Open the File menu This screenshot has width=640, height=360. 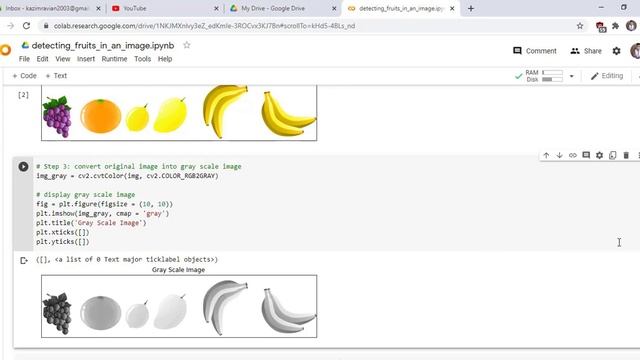(24, 59)
